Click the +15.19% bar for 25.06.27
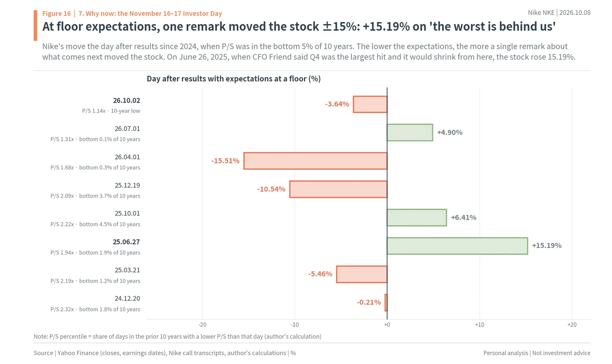612x364 pixels. (x=457, y=246)
